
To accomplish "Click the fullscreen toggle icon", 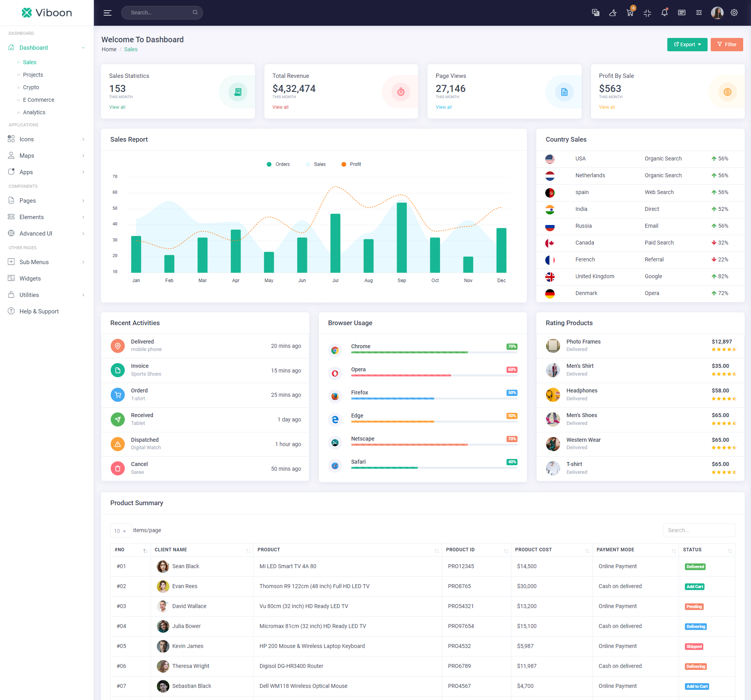I will [647, 13].
